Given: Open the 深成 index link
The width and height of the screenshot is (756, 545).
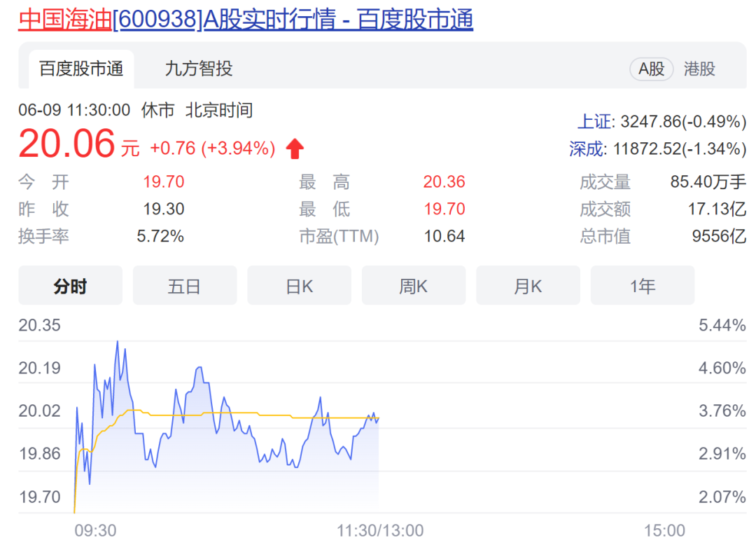Looking at the screenshot, I should [586, 149].
